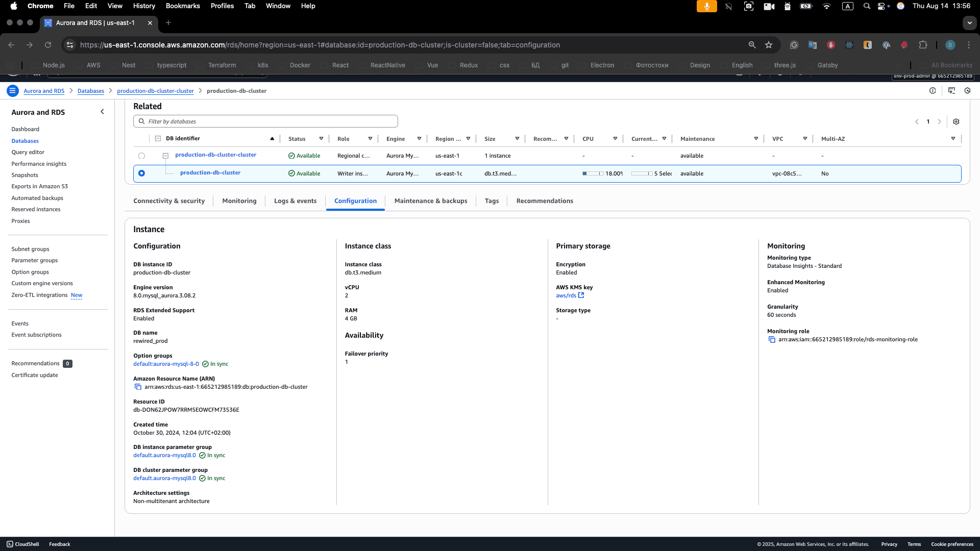Select the production-db-cluster-cluster radio button

[x=141, y=156]
